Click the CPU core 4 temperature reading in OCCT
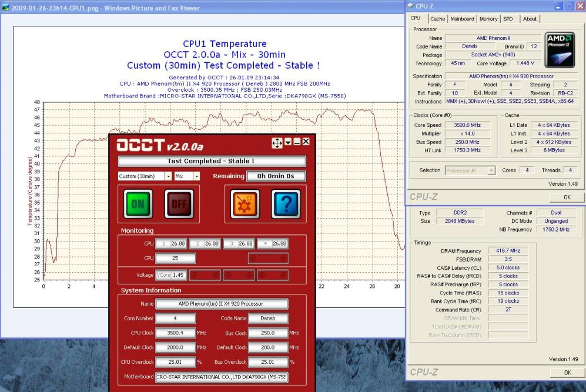Screen dimensions: 586x392 (x=273, y=244)
